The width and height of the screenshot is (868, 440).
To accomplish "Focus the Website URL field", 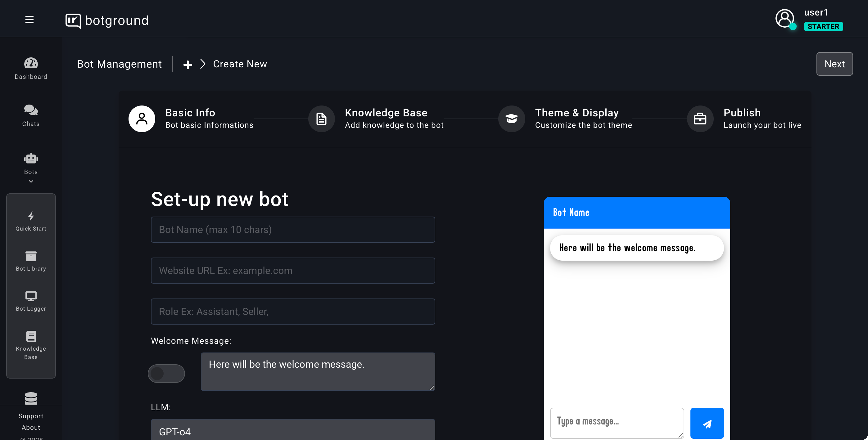I will pyautogui.click(x=292, y=271).
